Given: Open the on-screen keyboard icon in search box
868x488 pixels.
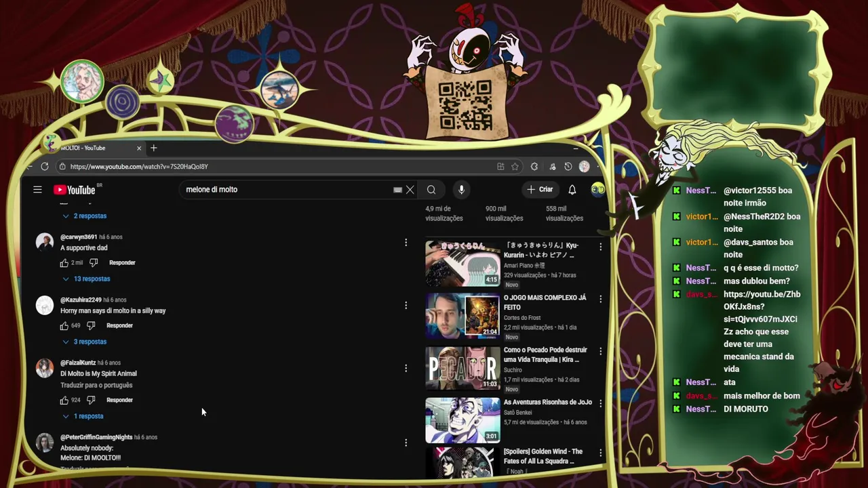Looking at the screenshot, I should [x=397, y=190].
